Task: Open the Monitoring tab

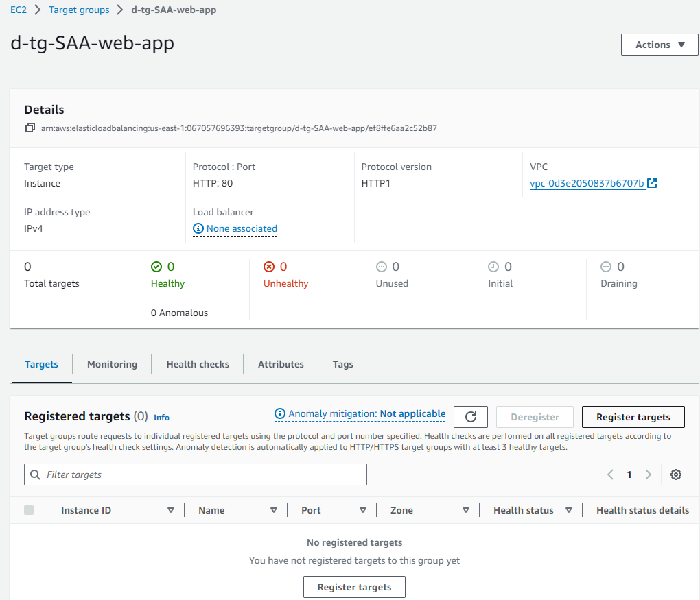Action: tap(112, 364)
